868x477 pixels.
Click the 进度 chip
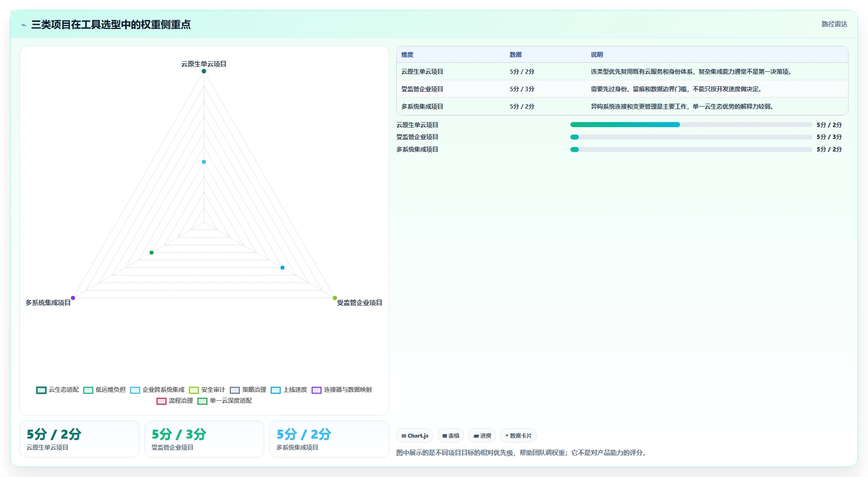pyautogui.click(x=482, y=436)
